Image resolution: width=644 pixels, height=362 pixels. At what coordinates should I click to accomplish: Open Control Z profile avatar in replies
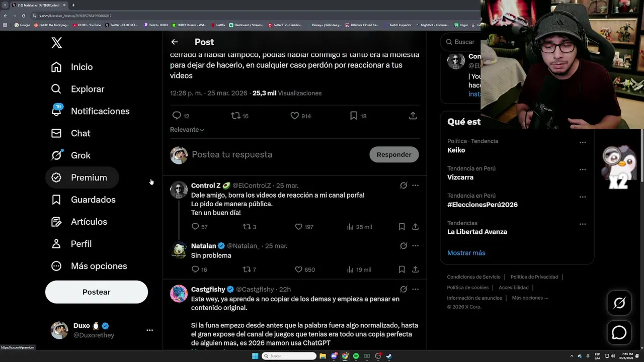179,190
